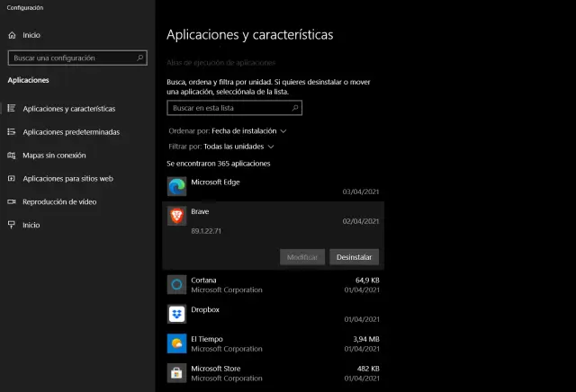
Task: Click the home icon next to Inicio
Action: tap(12, 35)
